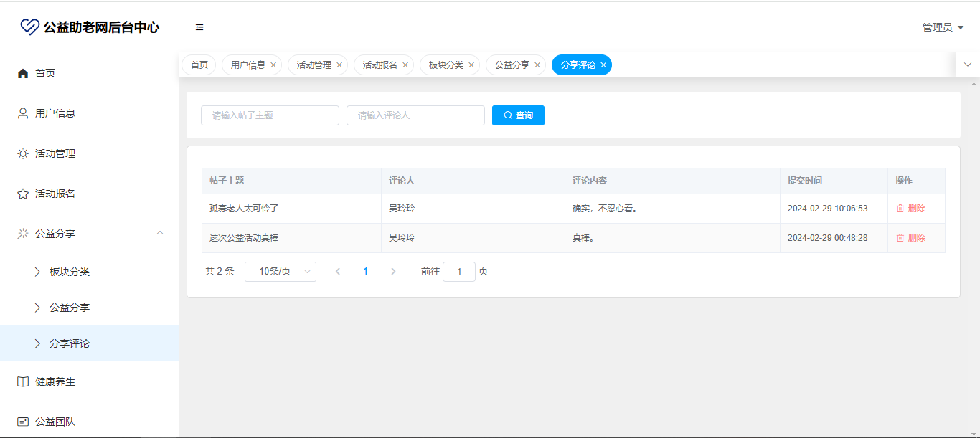
Task: Collapse the 公益分享 sidebar submenu
Action: [x=160, y=233]
